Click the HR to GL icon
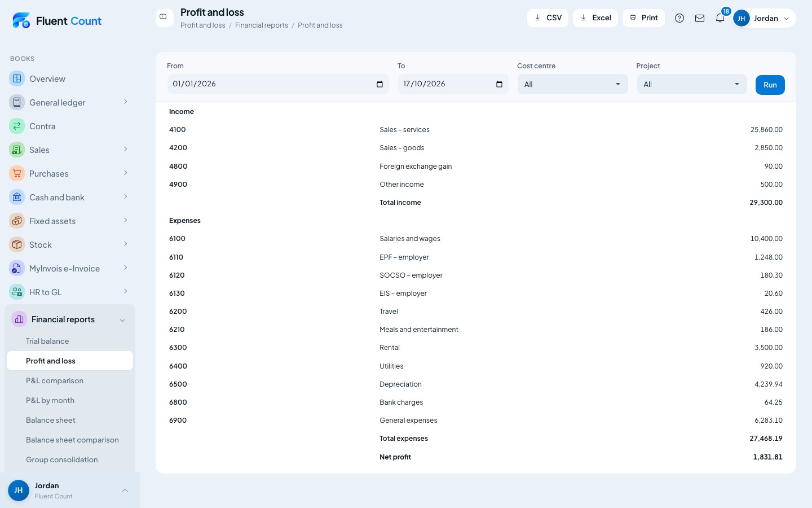Screen dimensions: 812x508 tap(17, 292)
